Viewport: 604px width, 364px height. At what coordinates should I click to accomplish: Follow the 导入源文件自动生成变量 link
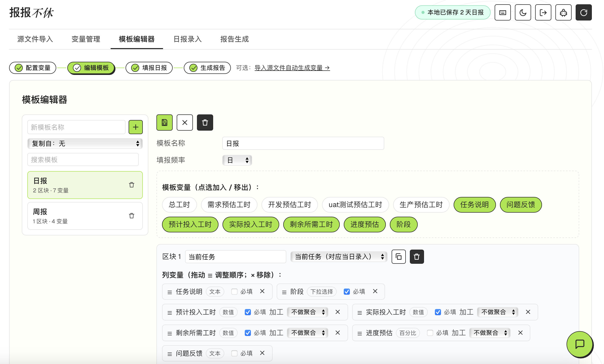tap(292, 68)
